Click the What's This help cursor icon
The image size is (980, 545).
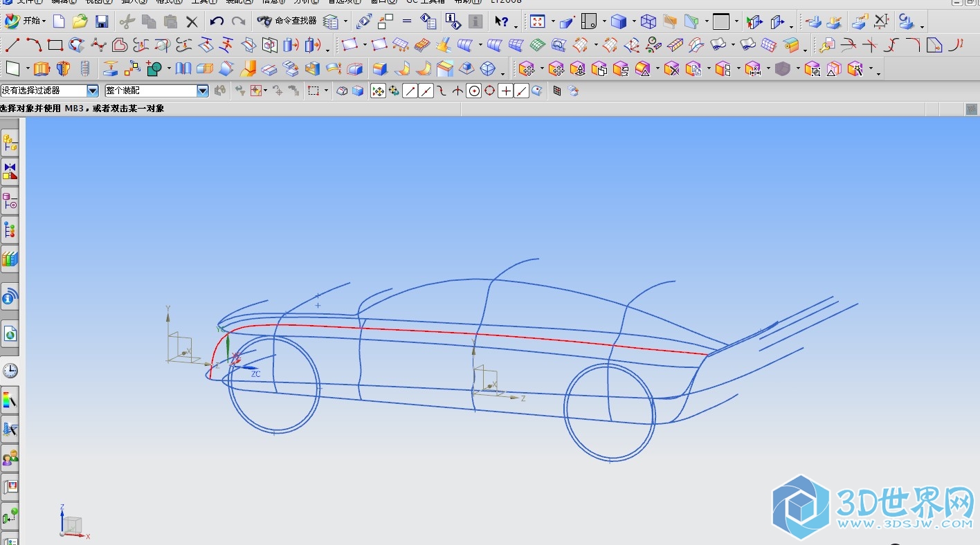(502, 21)
